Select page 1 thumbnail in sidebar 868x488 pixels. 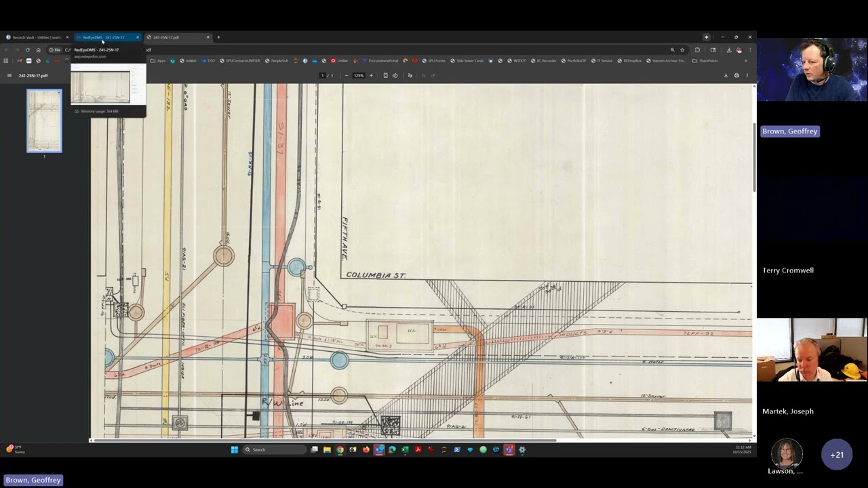44,121
